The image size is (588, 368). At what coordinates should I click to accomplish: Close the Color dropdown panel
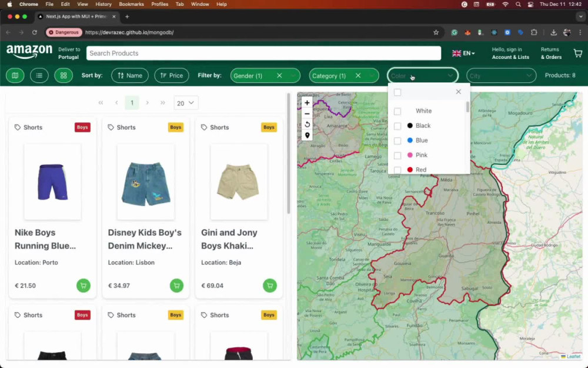[x=458, y=92]
